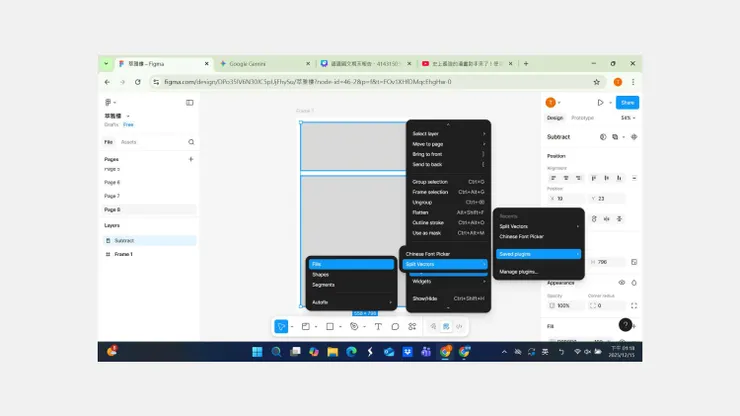
Task: Open alignment more options icon
Action: pyautogui.click(x=634, y=178)
